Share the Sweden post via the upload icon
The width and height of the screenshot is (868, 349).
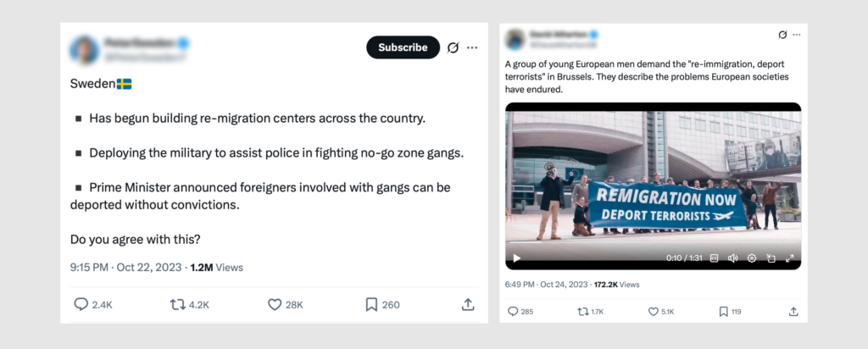click(x=467, y=304)
